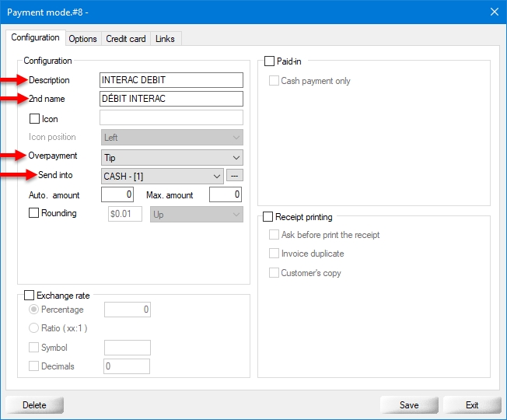Select the Max. amount input field
This screenshot has height=420, width=507.
(x=226, y=194)
